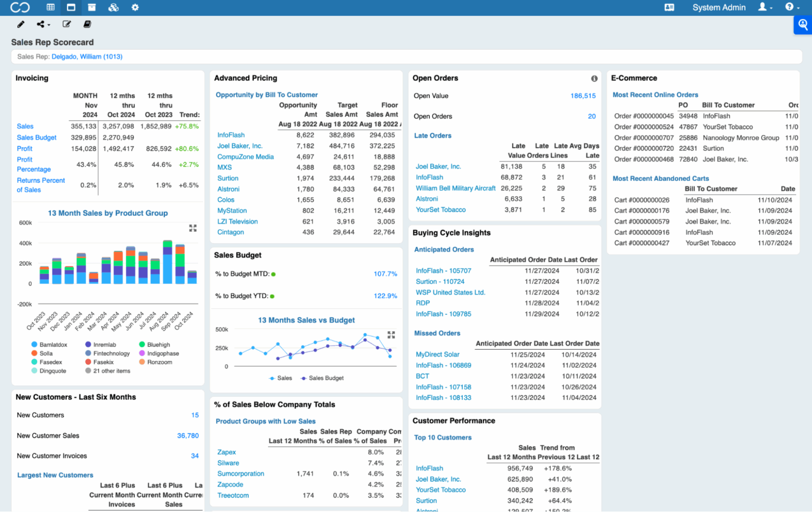Open the Anticipated Orders link
This screenshot has width=812, height=512.
tap(444, 250)
